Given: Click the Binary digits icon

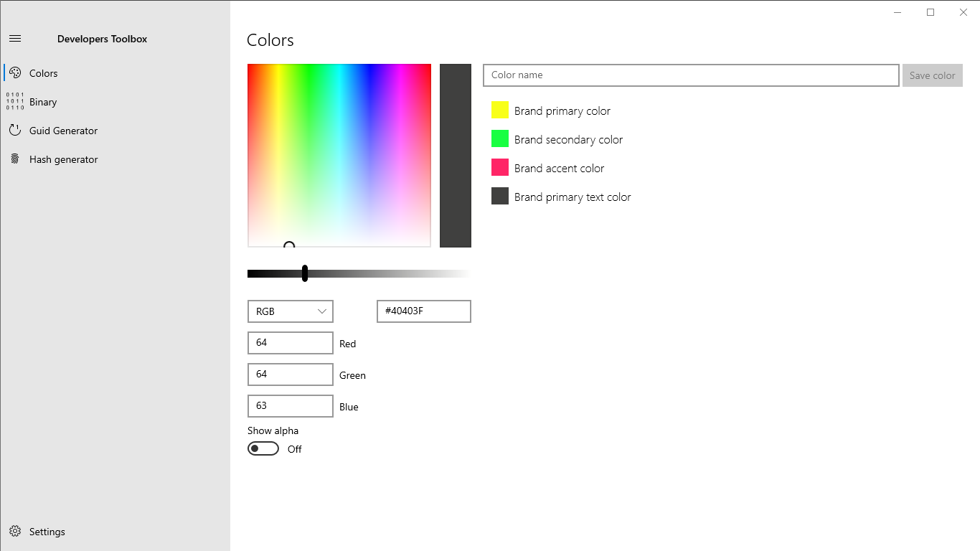Looking at the screenshot, I should click(15, 101).
